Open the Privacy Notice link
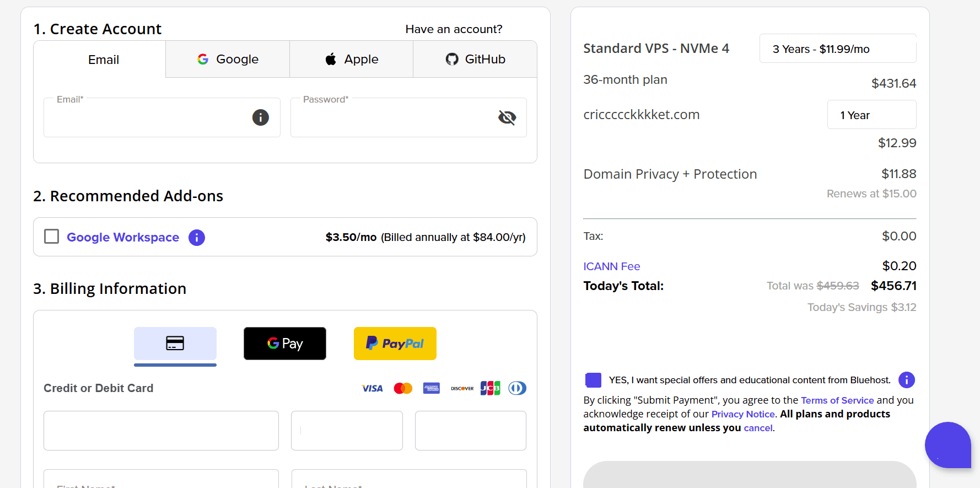This screenshot has width=980, height=488. (743, 414)
